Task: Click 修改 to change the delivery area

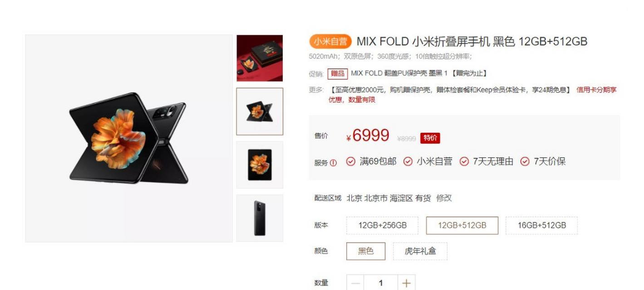Action: (444, 198)
